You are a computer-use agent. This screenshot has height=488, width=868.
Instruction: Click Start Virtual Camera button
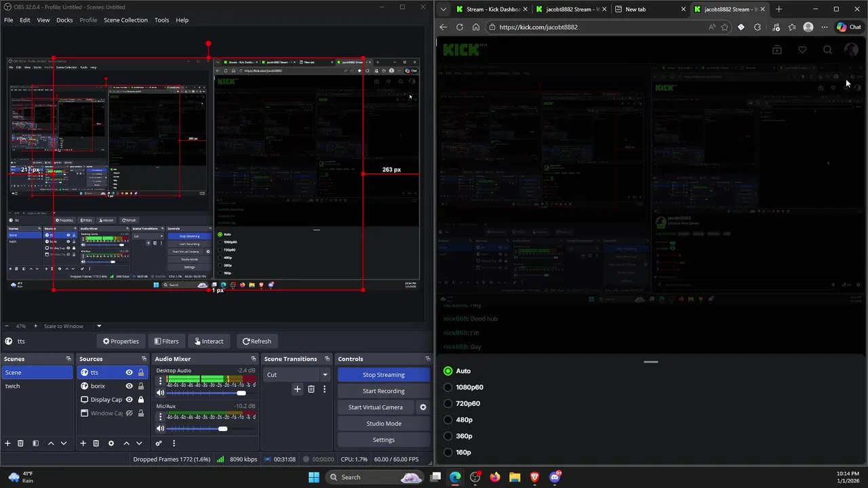coord(376,407)
